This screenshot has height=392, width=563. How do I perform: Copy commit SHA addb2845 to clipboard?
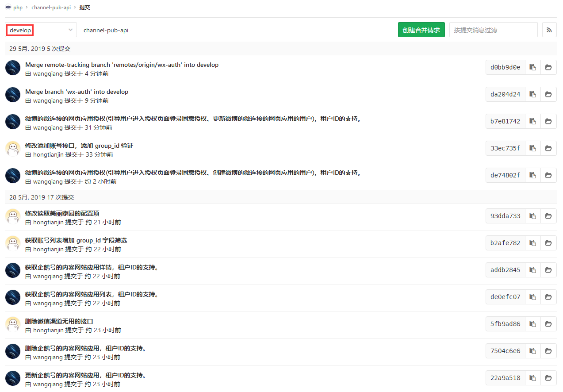point(533,270)
